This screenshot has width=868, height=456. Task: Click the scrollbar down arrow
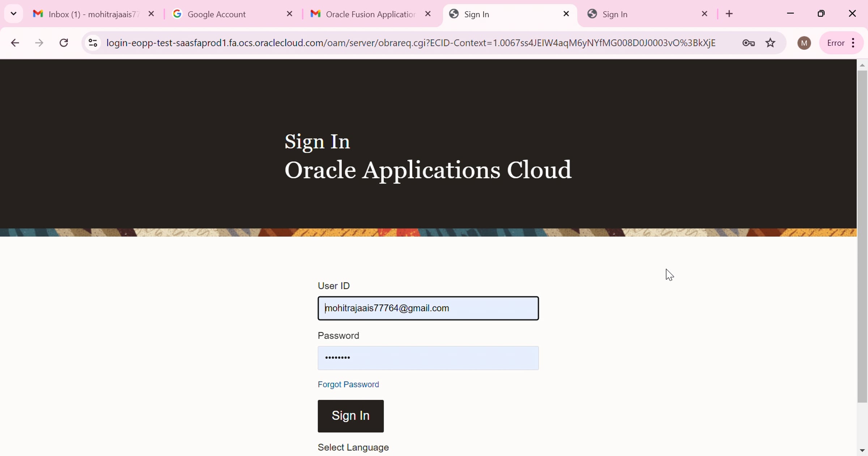(x=862, y=451)
